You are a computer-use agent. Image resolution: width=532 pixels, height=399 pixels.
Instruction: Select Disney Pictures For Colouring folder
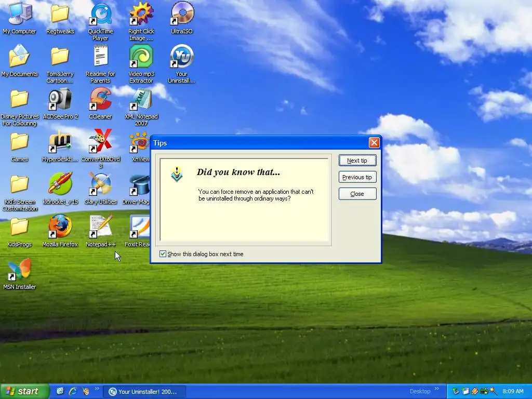(19, 107)
